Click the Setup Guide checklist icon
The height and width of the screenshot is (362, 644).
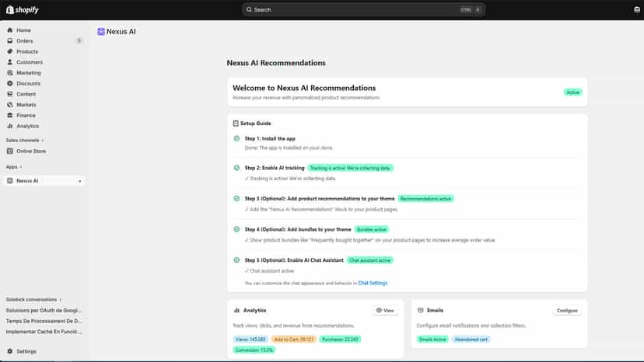[x=236, y=124]
